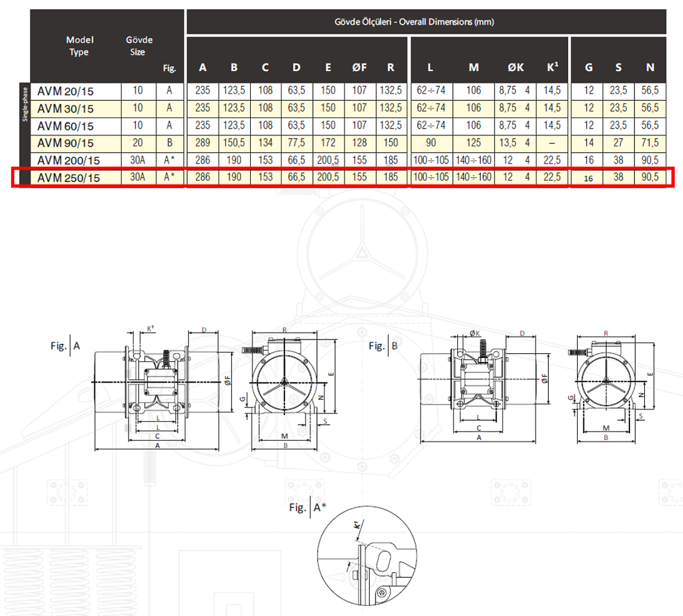Click the 'N' column header

click(651, 67)
